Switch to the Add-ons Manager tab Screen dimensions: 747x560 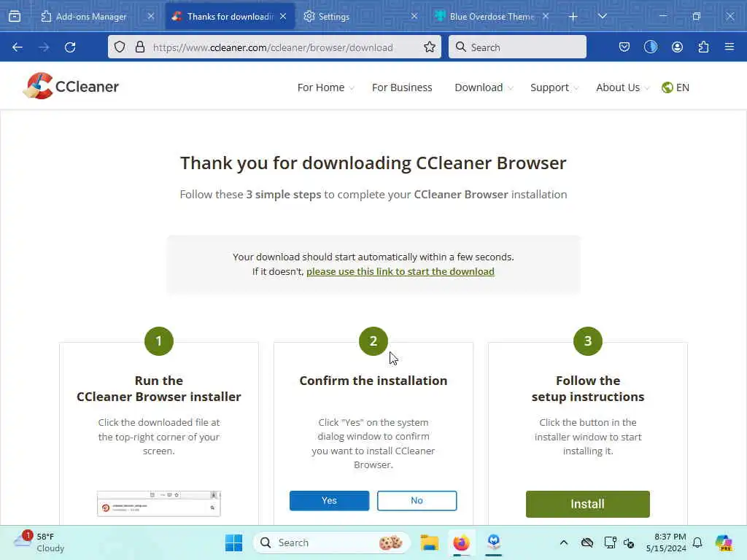click(x=93, y=16)
